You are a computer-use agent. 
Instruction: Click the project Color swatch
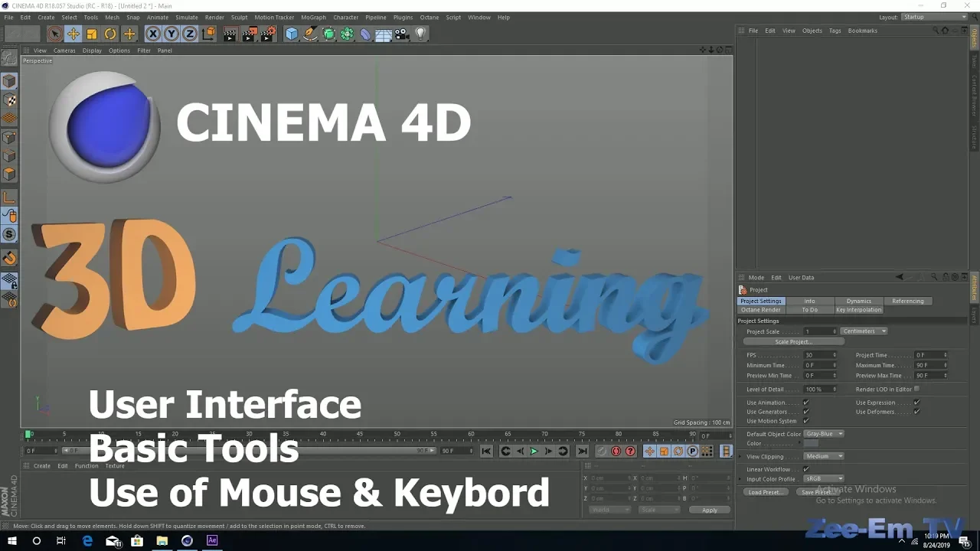pyautogui.click(x=811, y=443)
